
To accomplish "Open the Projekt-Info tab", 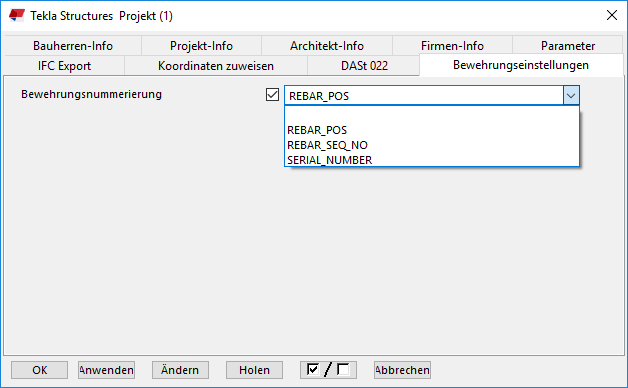I will [x=201, y=46].
